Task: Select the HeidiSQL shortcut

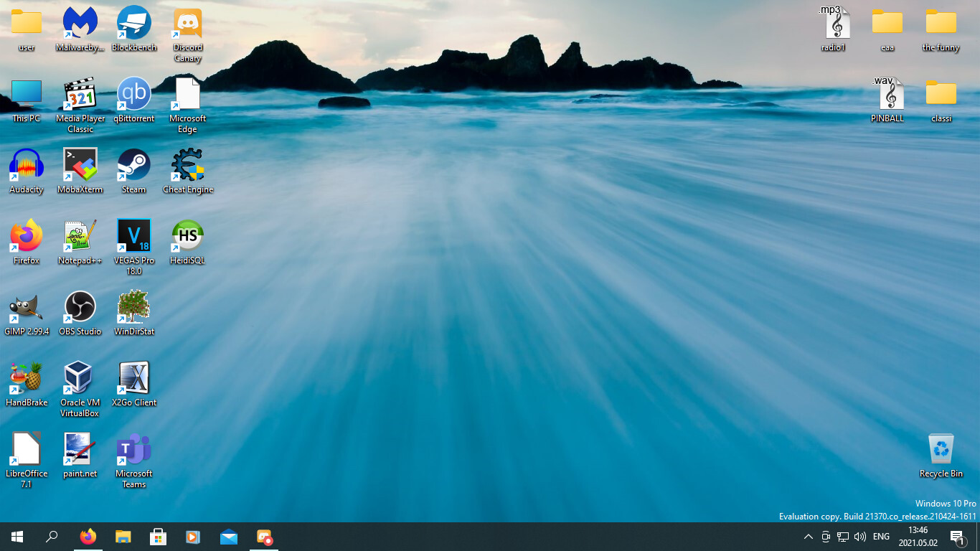Action: coord(188,242)
